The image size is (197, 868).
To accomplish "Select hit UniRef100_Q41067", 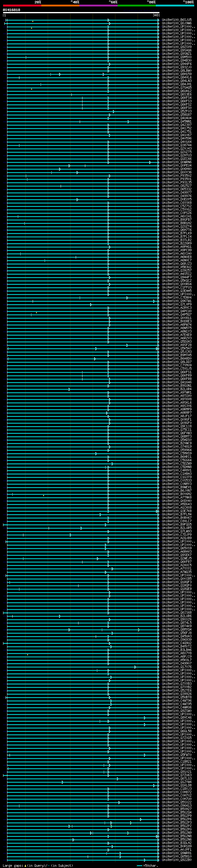I will point(177,135).
